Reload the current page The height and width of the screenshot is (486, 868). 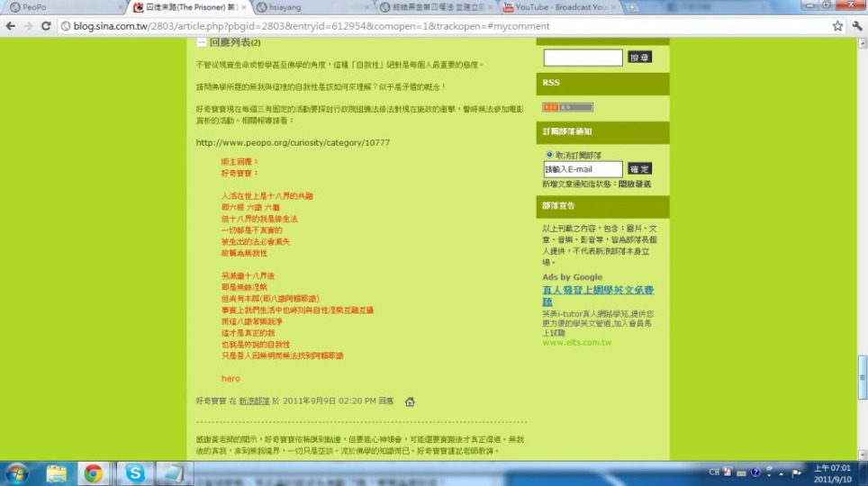coord(47,26)
